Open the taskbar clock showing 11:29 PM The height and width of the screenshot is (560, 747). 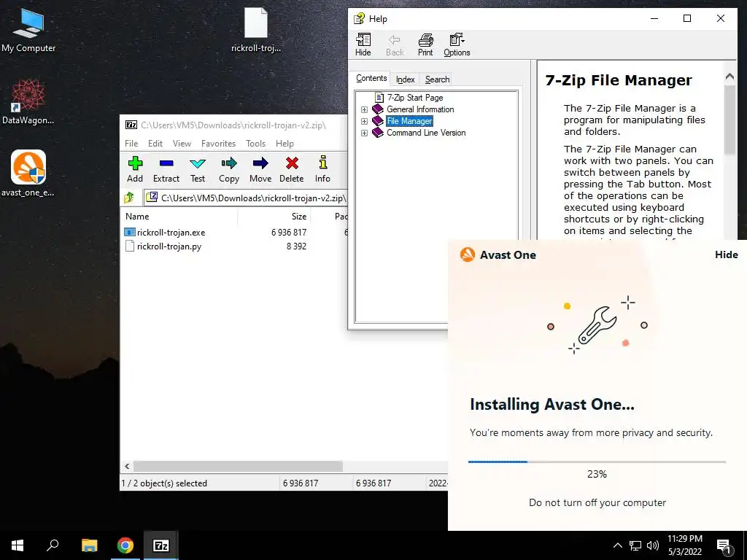(684, 545)
